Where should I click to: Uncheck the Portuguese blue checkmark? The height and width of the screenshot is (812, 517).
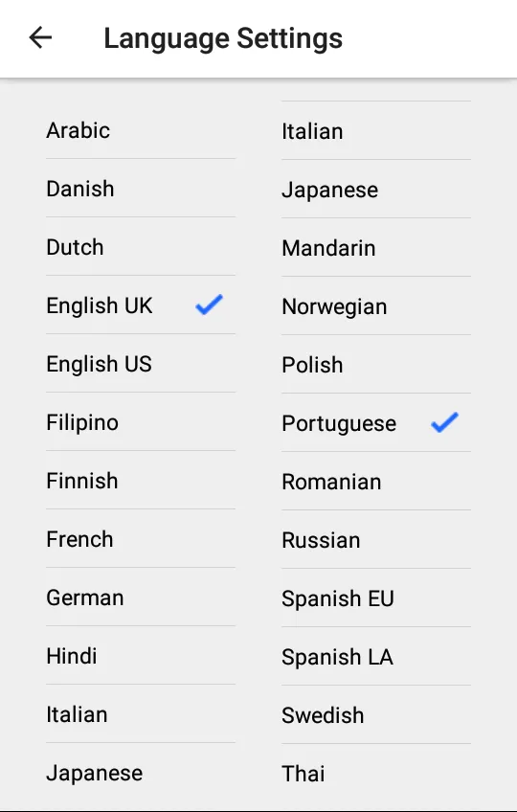(444, 422)
